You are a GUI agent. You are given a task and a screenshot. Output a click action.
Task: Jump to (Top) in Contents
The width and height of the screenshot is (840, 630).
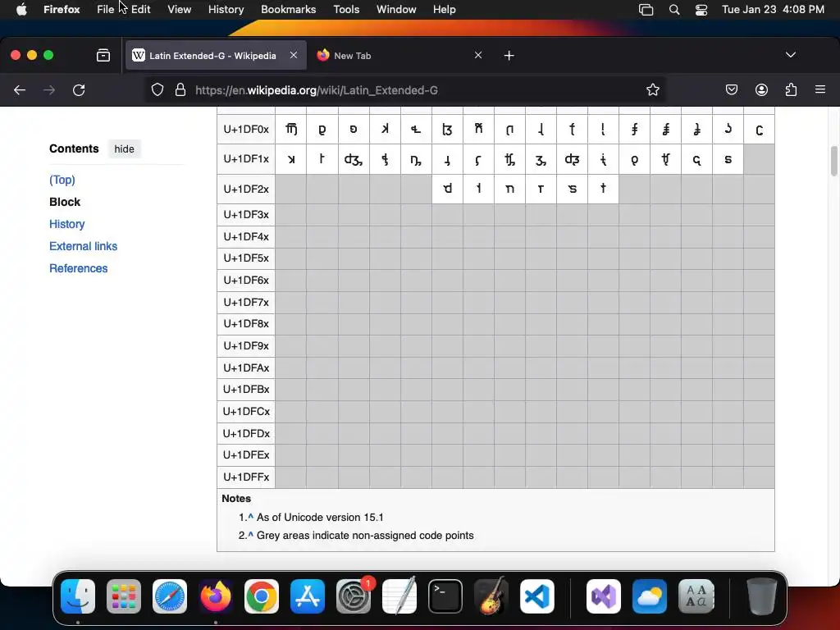[62, 180]
